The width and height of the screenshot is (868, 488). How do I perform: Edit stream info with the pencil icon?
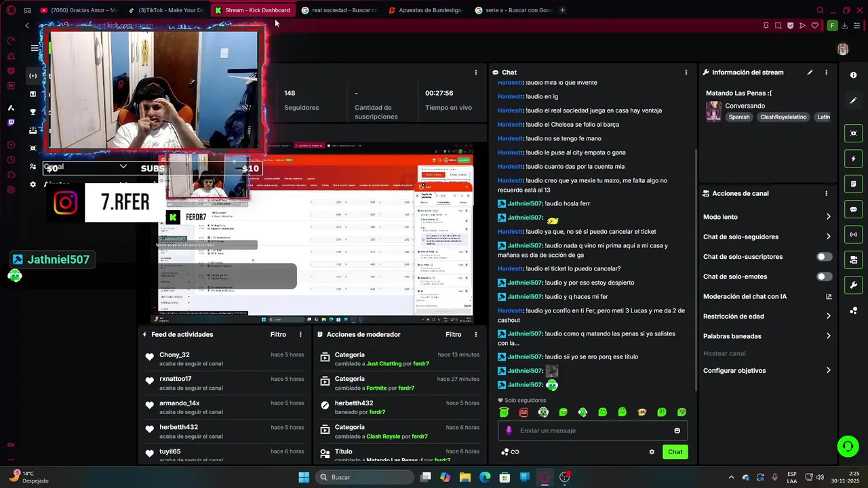tap(810, 73)
